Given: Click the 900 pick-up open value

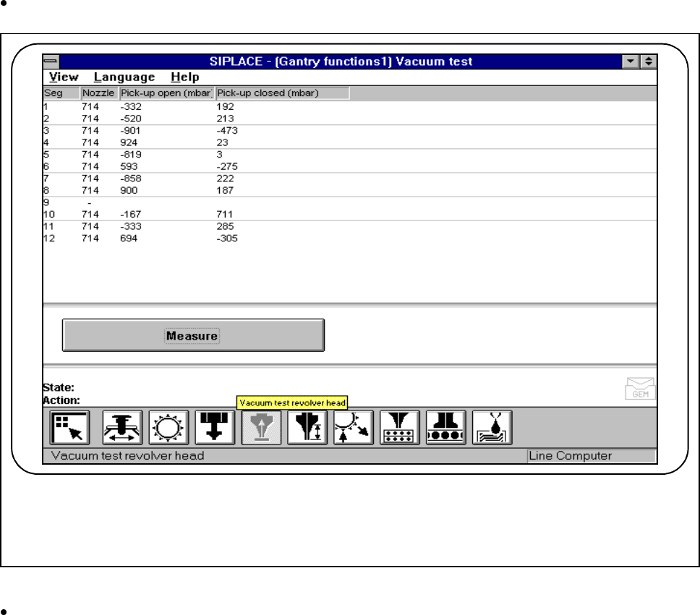Looking at the screenshot, I should (x=129, y=191).
